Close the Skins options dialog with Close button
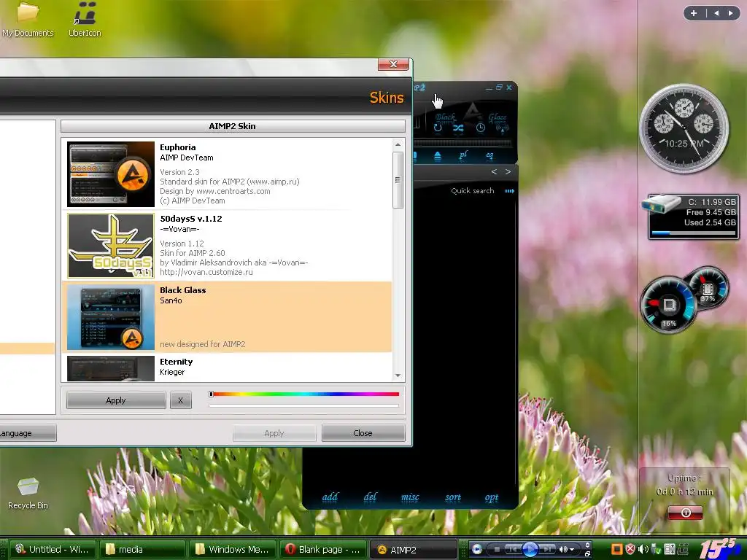 [x=363, y=433]
